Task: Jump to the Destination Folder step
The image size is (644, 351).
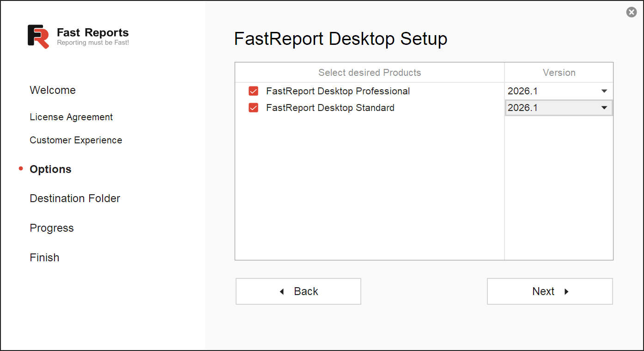Action: (x=75, y=198)
